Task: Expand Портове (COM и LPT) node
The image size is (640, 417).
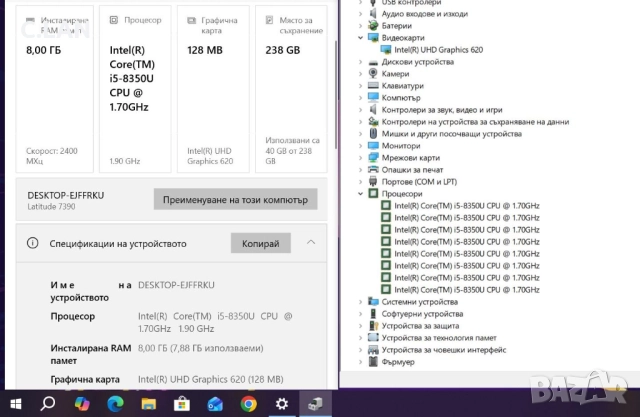Action: point(360,182)
